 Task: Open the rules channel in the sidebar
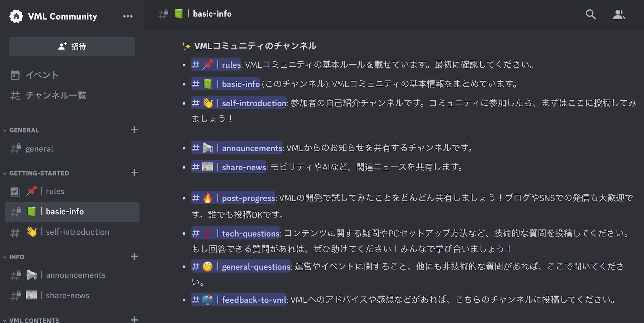pos(55,191)
